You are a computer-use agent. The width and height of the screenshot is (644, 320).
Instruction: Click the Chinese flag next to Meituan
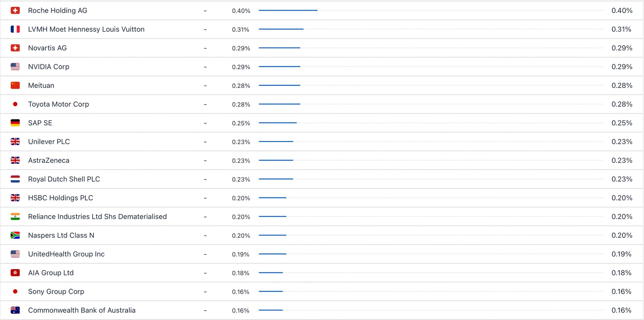[15, 85]
